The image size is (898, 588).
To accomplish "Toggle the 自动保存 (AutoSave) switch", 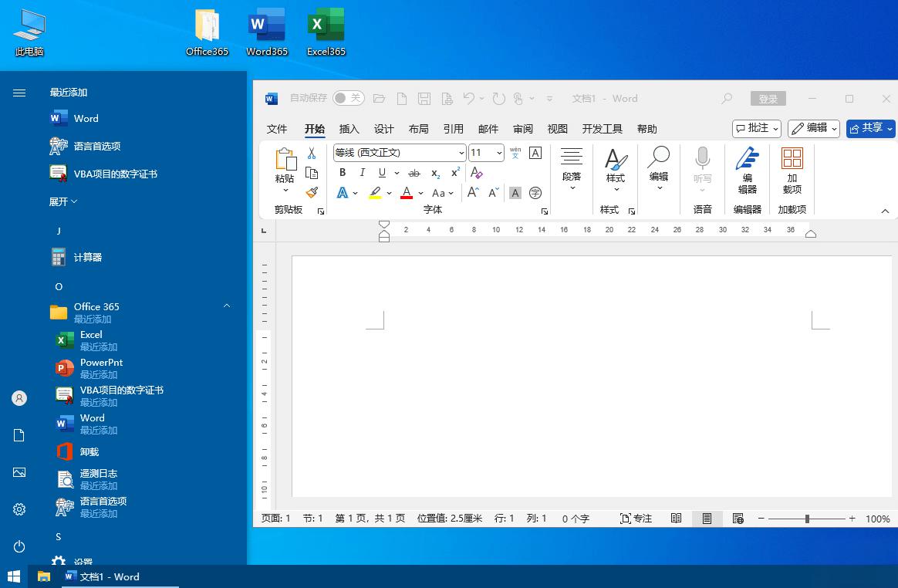I will (x=349, y=98).
